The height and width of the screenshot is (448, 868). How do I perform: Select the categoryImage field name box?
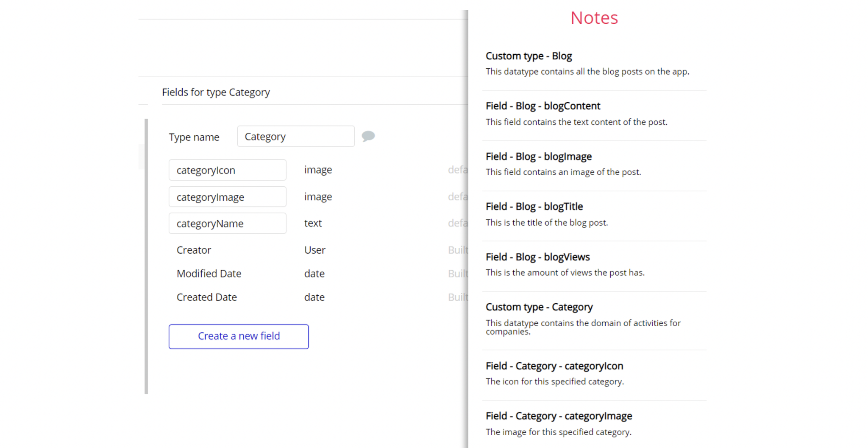227,197
